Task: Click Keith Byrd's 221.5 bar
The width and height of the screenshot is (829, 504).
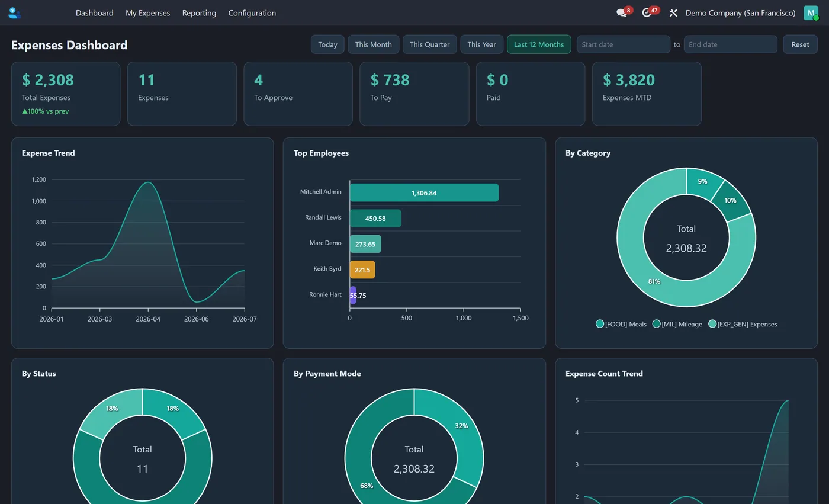Action: [x=362, y=269]
